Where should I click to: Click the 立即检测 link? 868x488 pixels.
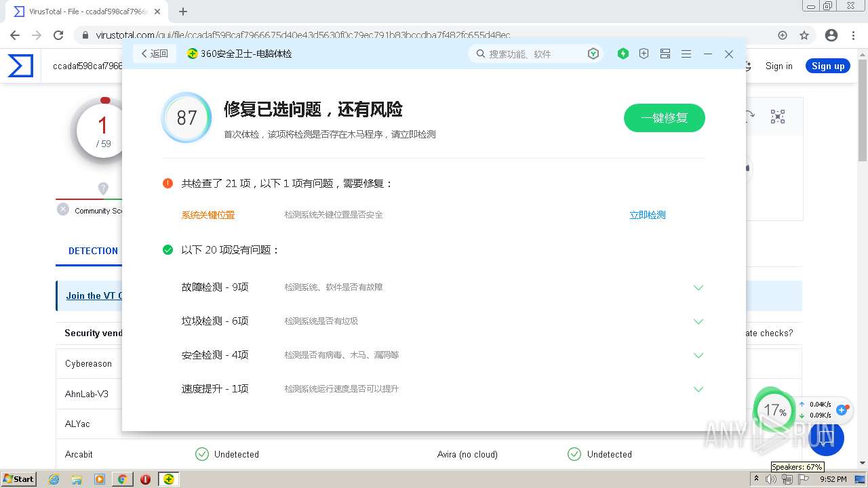[648, 215]
